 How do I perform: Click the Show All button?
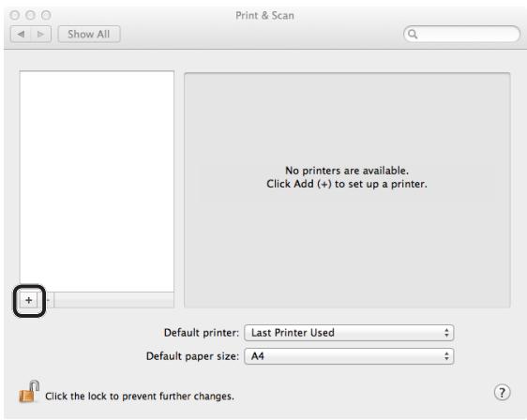(89, 34)
